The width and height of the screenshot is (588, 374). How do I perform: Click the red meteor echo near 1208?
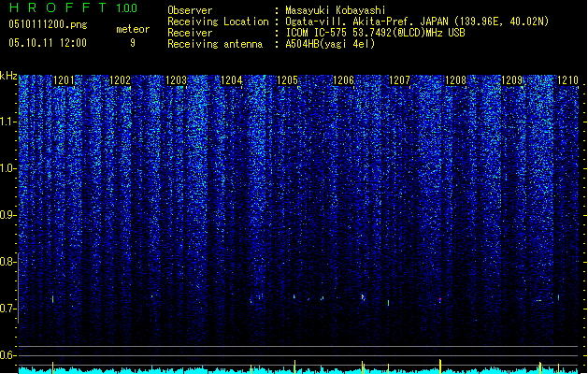[440, 300]
